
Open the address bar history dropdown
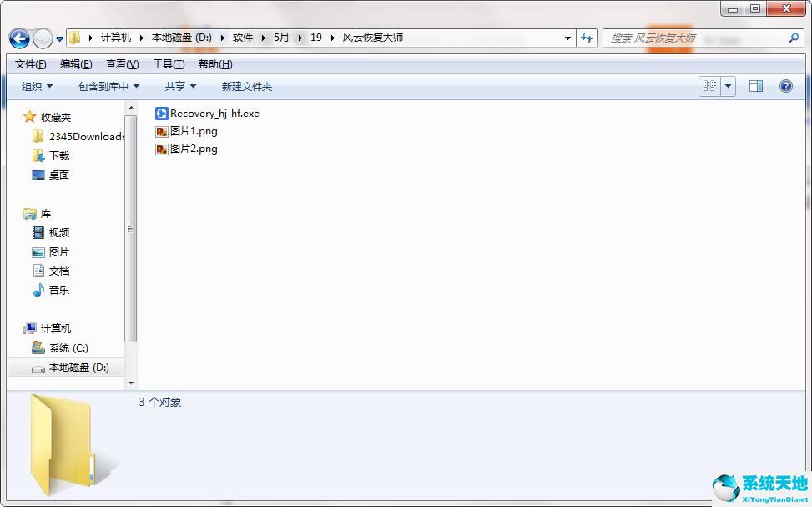tap(567, 38)
